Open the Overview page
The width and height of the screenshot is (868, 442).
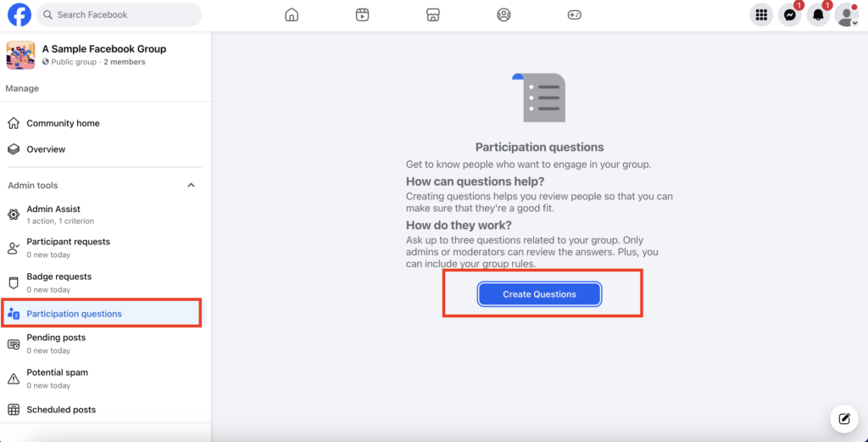(x=46, y=149)
